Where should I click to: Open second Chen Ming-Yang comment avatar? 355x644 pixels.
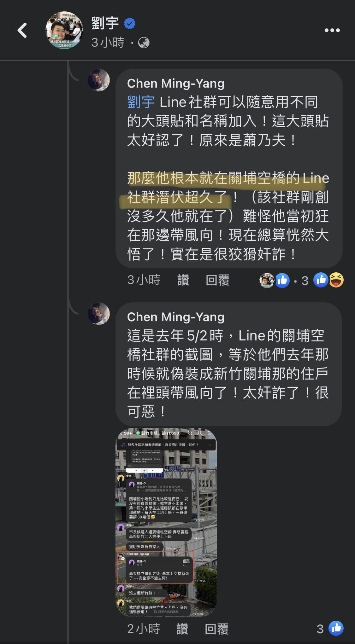point(98,314)
